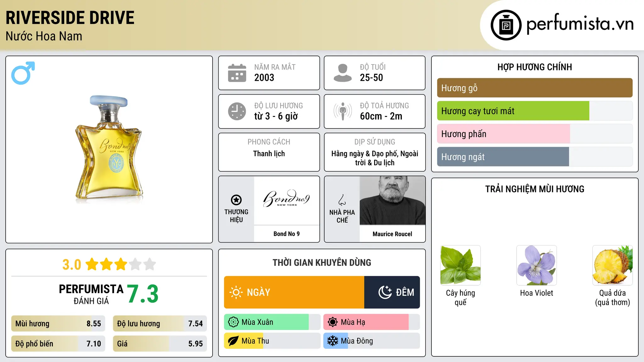Click the moon icon next to Đêm

coord(385,292)
